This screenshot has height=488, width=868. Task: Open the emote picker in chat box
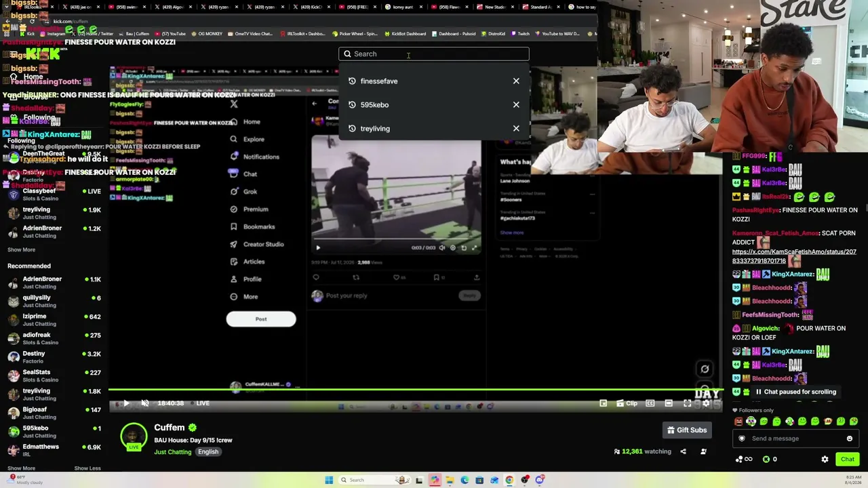tap(849, 439)
